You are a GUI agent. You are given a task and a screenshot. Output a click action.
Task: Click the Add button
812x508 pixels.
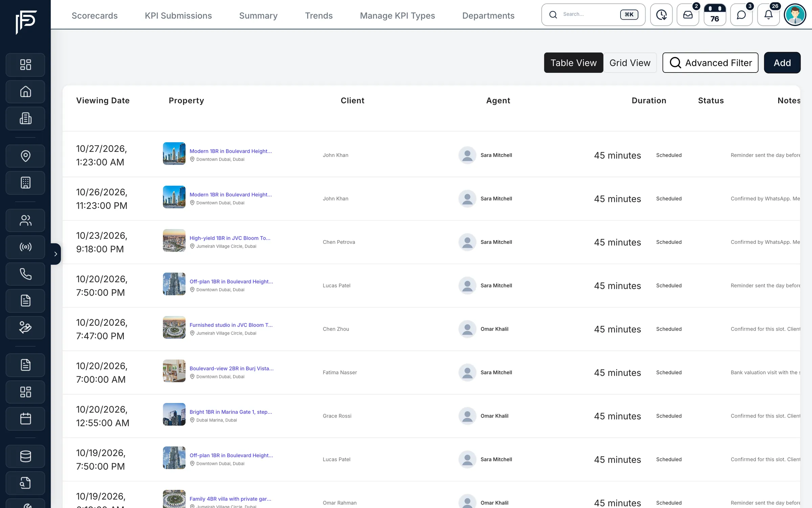coord(782,63)
